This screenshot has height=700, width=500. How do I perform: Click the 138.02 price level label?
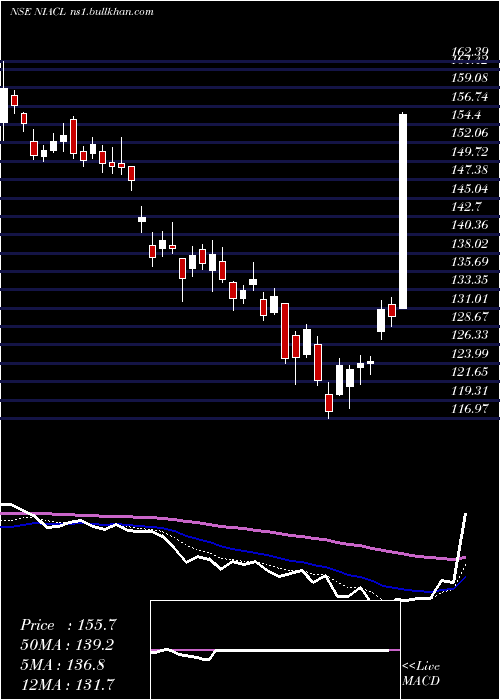(x=471, y=243)
